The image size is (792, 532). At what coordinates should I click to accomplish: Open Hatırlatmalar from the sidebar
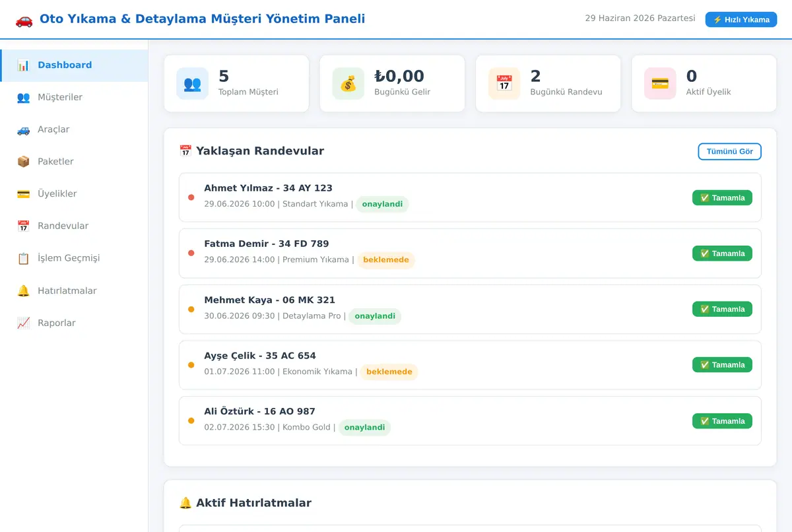[74, 291]
